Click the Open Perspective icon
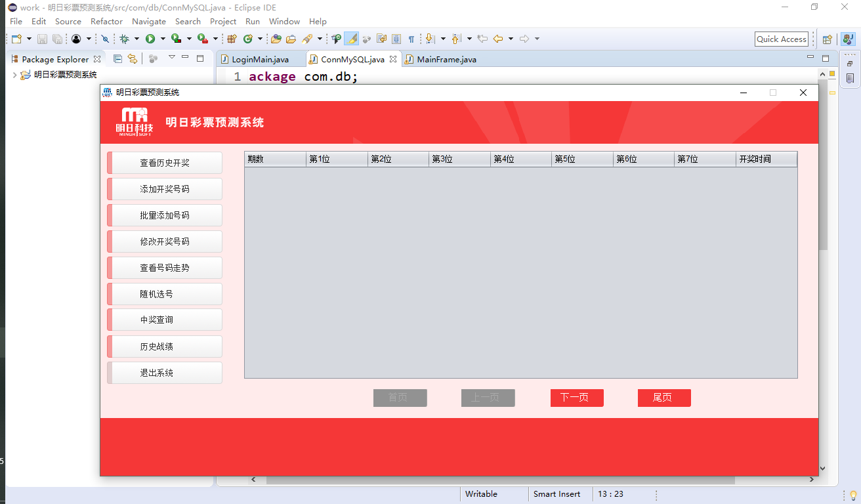 click(x=828, y=39)
